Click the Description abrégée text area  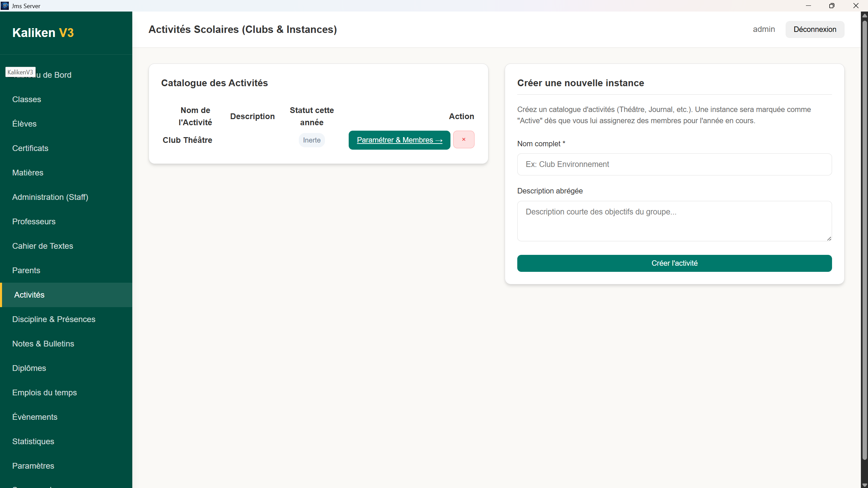(x=674, y=221)
